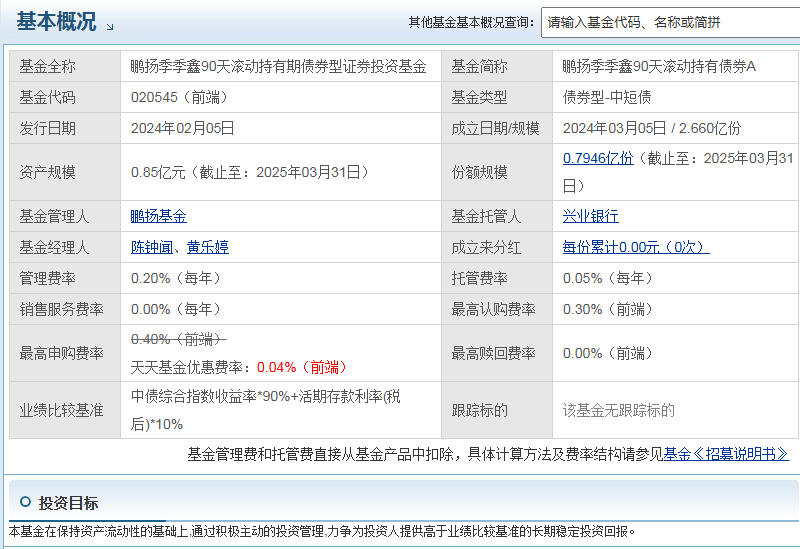Open the 兴业银行 custodian link
This screenshot has width=800, height=549.
click(x=590, y=216)
